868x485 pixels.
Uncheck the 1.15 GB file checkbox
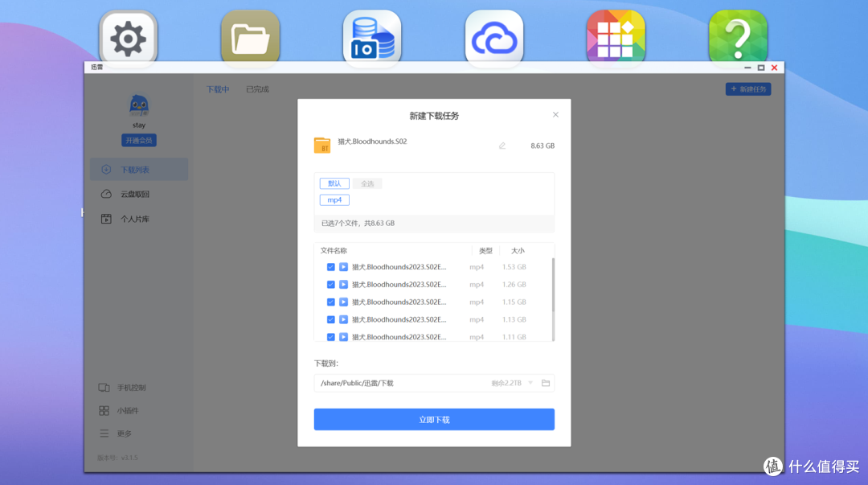tap(331, 302)
